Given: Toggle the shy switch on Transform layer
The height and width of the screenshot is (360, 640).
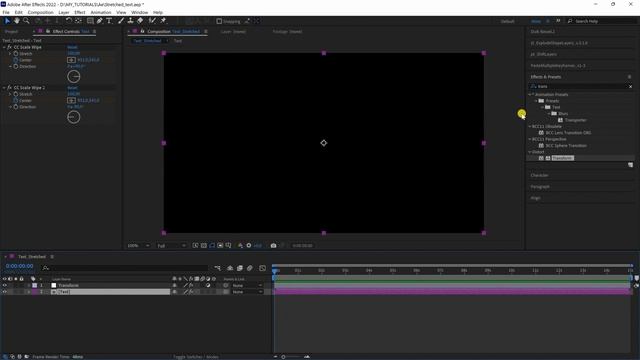Looking at the screenshot, I should pos(175,286).
